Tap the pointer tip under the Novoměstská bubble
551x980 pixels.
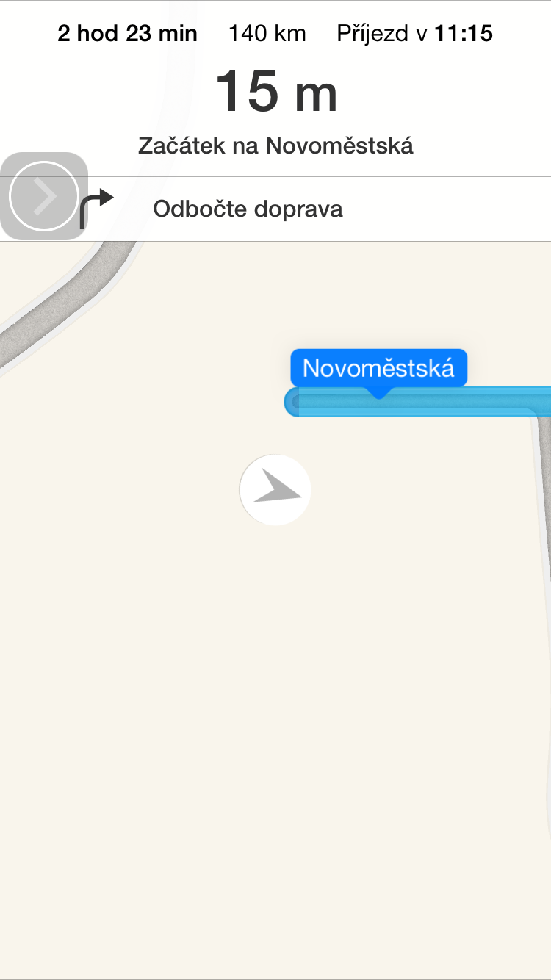point(378,394)
